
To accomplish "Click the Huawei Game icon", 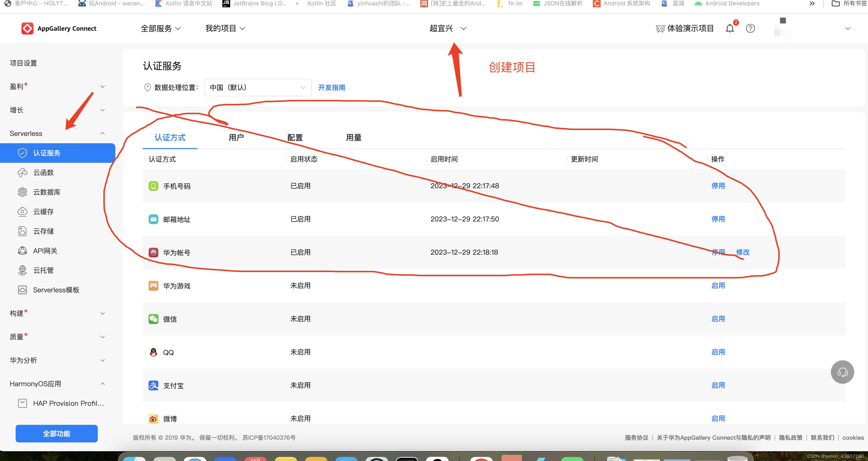I will click(x=153, y=286).
